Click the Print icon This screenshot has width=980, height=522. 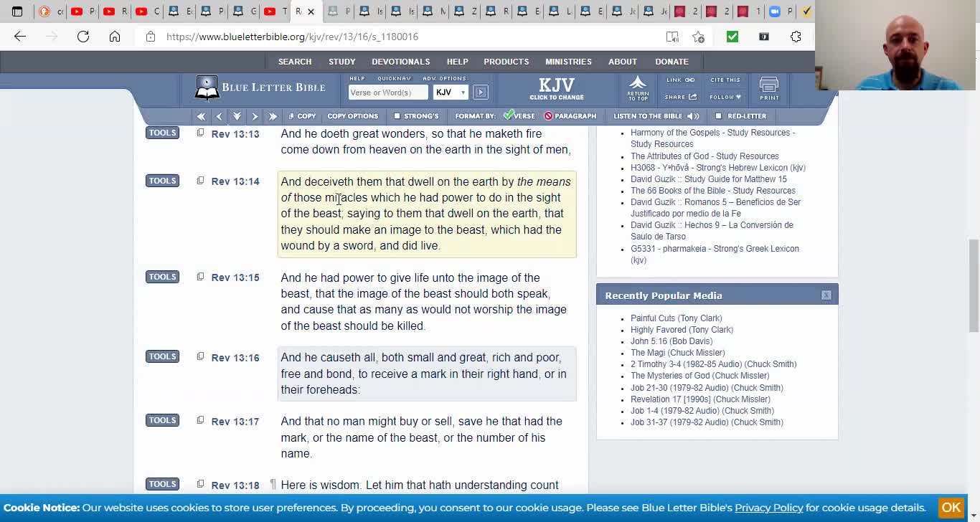click(769, 89)
